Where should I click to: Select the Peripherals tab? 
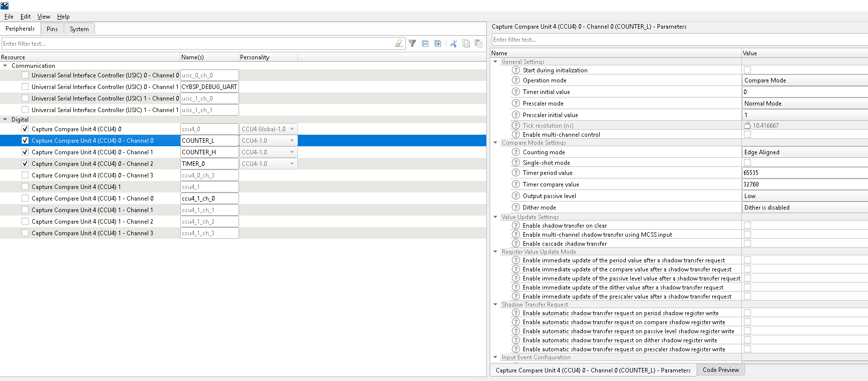tap(20, 29)
